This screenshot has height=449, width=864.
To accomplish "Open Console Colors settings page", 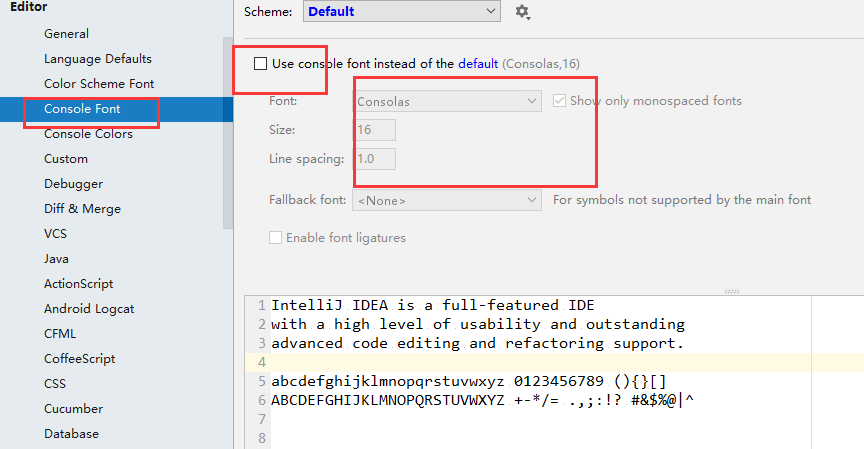I will click(x=88, y=134).
